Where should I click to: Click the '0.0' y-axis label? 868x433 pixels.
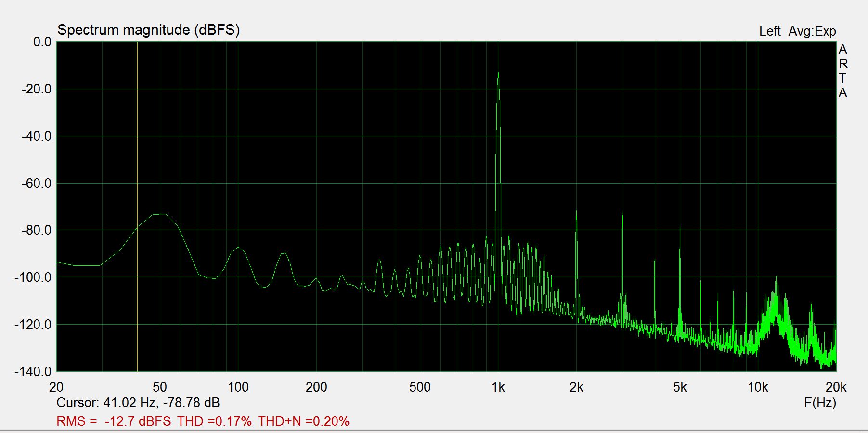click(x=42, y=42)
